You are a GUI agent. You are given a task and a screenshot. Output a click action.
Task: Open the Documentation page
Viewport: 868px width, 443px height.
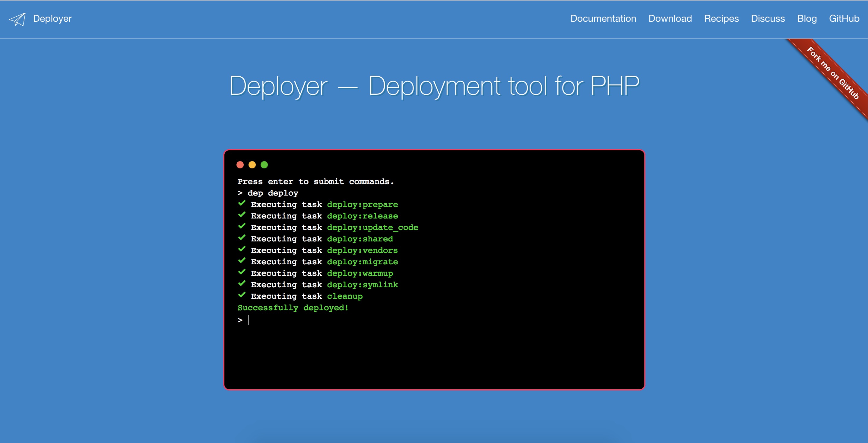coord(603,18)
